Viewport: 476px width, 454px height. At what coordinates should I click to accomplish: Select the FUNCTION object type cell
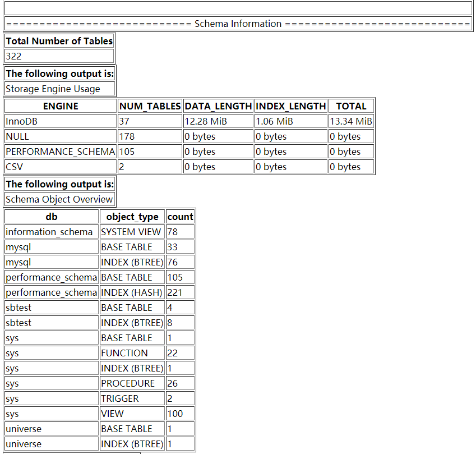[132, 353]
